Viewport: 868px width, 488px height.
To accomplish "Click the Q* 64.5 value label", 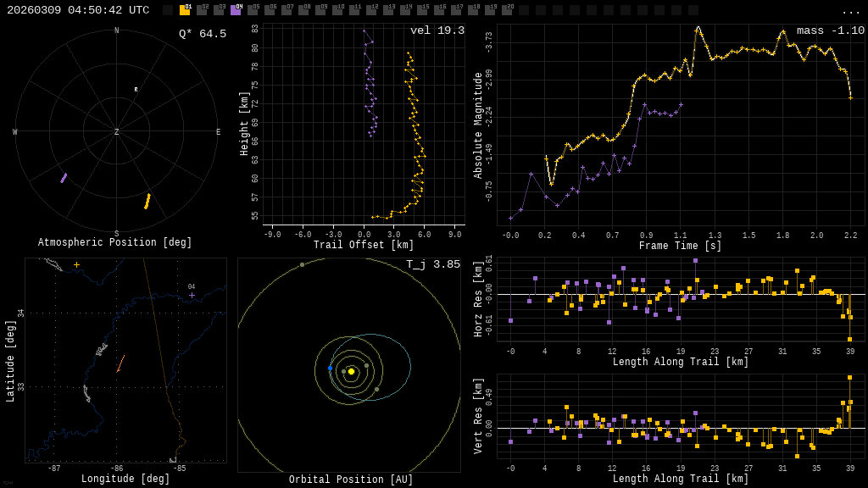I will tap(202, 34).
